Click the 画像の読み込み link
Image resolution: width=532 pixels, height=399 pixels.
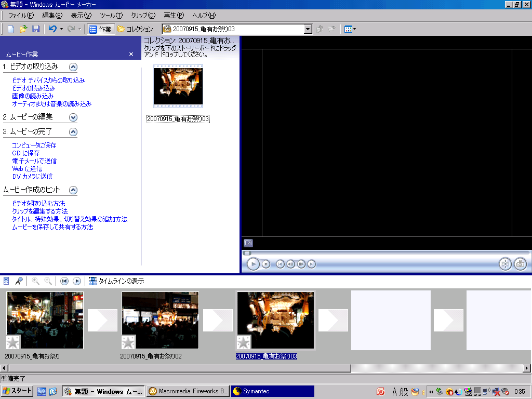coord(33,96)
